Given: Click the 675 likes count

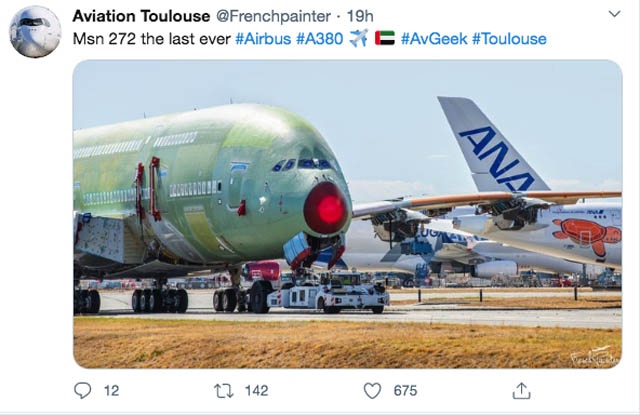Looking at the screenshot, I should pyautogui.click(x=405, y=391).
